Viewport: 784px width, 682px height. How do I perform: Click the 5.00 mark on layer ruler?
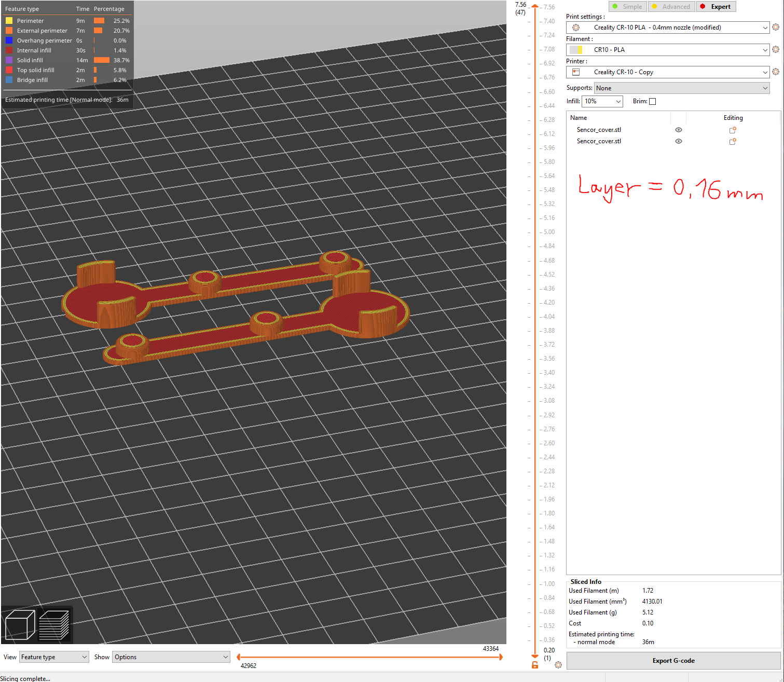click(549, 232)
